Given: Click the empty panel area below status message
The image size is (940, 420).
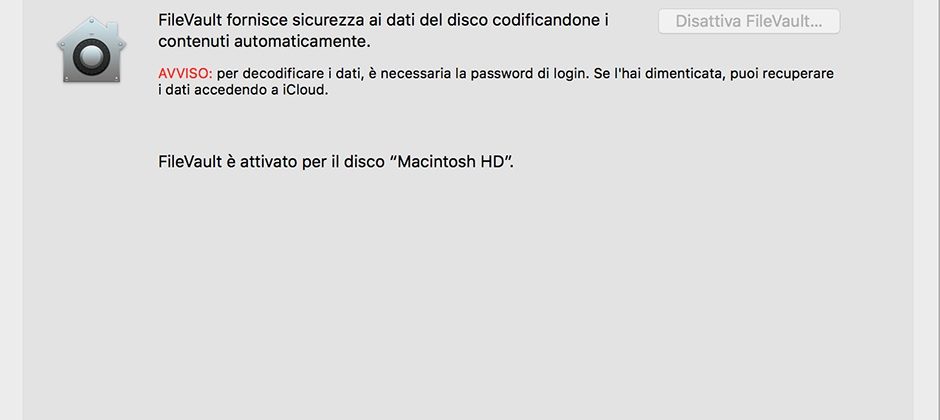Looking at the screenshot, I should pyautogui.click(x=468, y=300).
